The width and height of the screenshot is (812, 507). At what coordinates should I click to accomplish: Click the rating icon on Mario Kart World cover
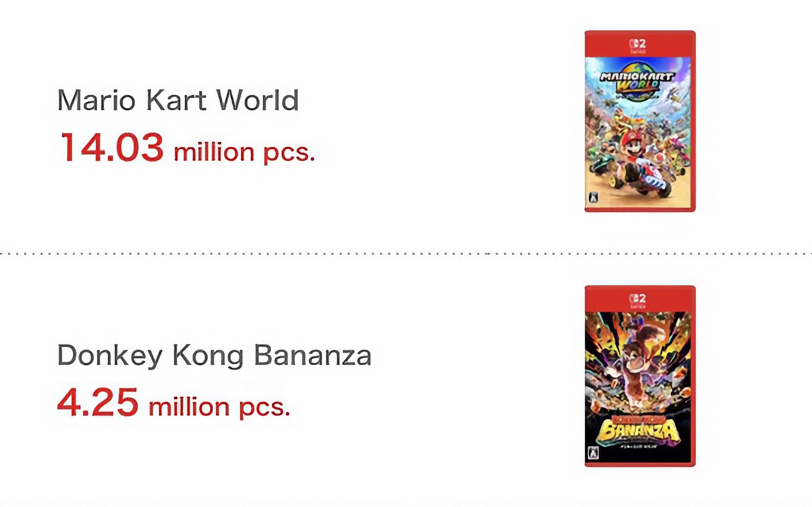pyautogui.click(x=593, y=198)
